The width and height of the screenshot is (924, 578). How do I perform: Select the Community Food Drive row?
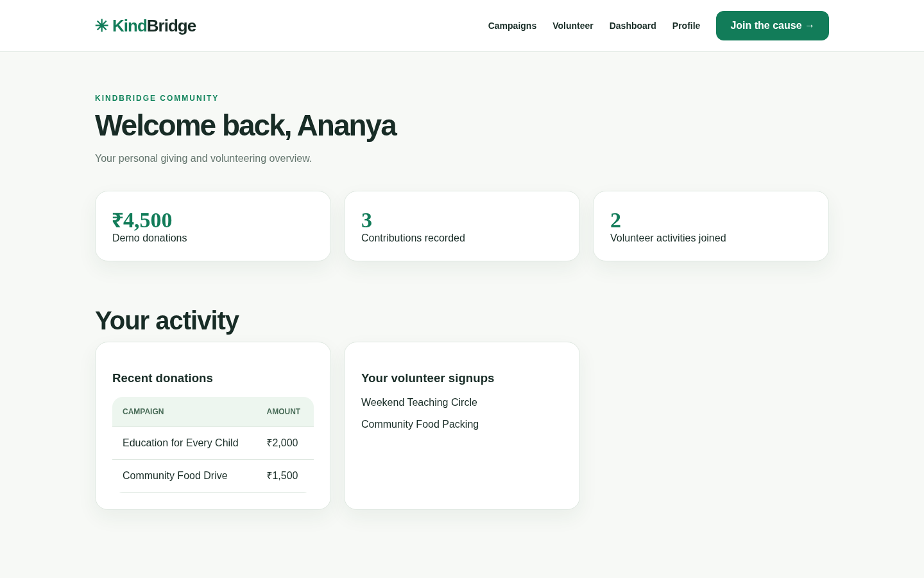click(213, 476)
